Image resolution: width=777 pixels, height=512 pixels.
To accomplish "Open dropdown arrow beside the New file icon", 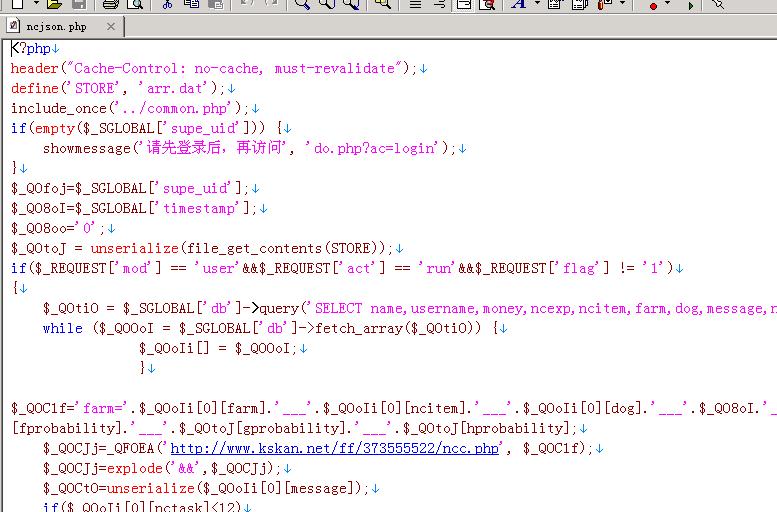I will point(36,3).
